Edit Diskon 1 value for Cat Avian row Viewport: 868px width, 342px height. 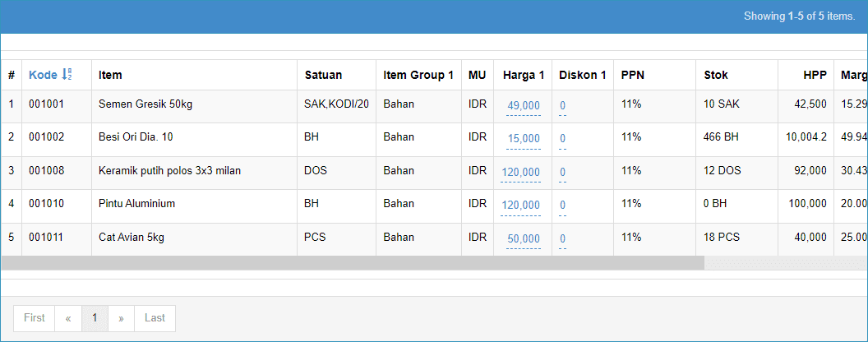pyautogui.click(x=562, y=239)
